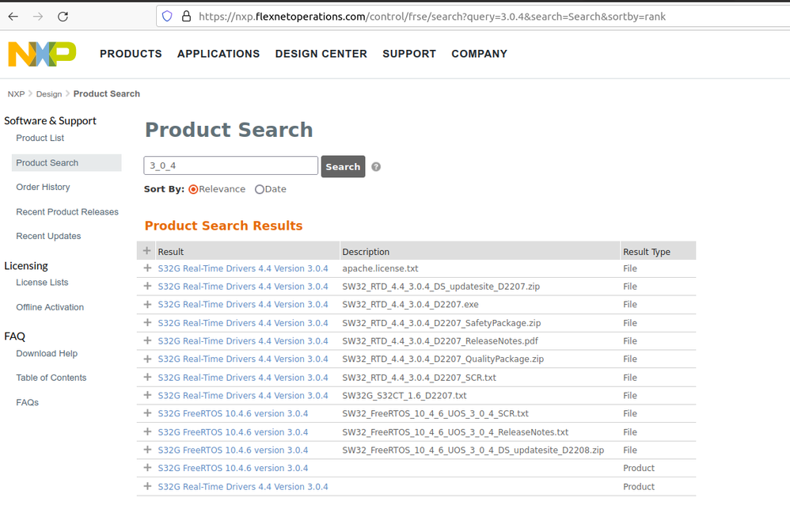The width and height of the screenshot is (790, 532).
Task: Open the PRODUCTS menu
Action: (131, 54)
